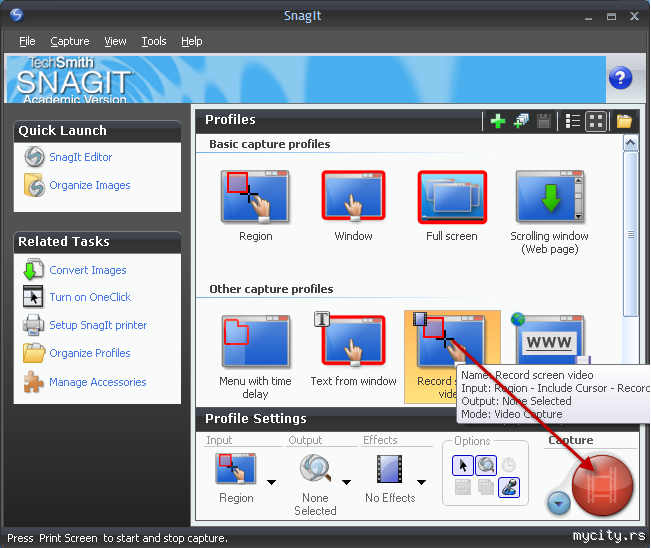
Task: Click the No Effects filmstrip icon
Action: click(389, 469)
